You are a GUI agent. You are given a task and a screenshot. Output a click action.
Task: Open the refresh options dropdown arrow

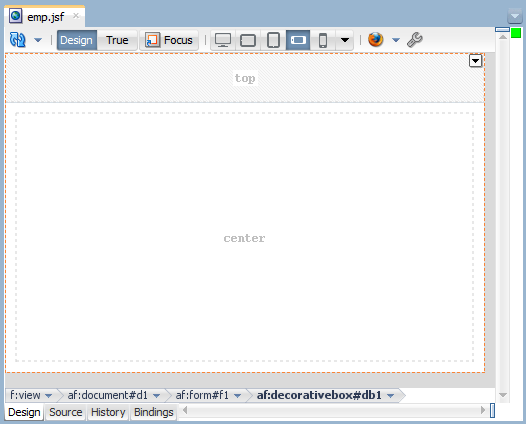(38, 40)
